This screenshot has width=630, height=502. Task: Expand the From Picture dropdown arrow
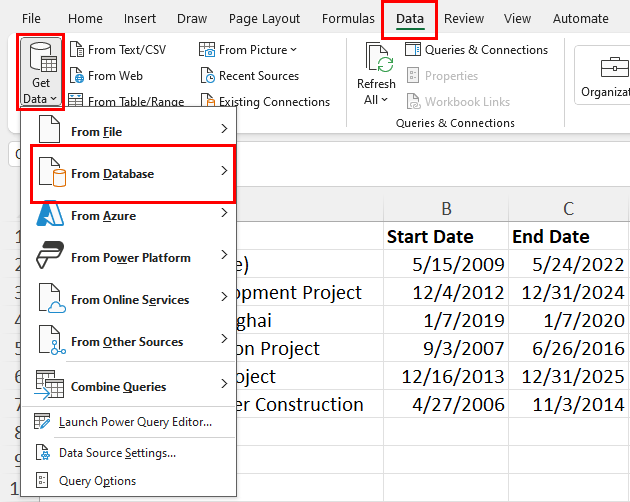(294, 49)
